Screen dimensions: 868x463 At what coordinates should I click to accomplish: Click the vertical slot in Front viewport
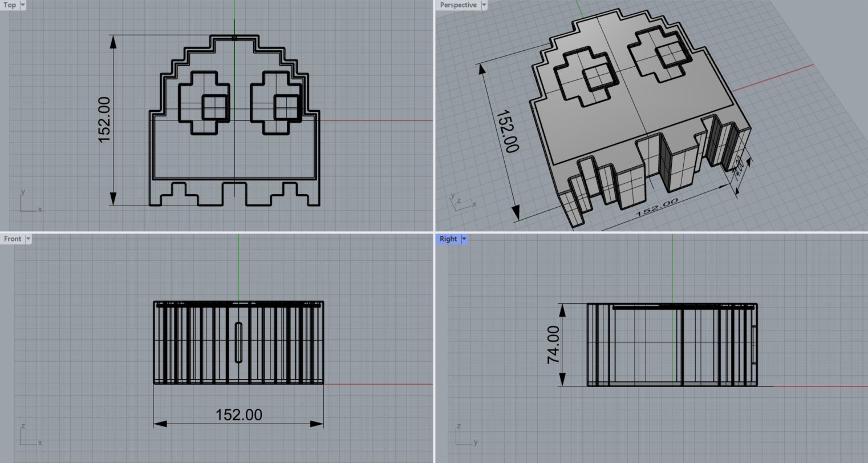238,343
